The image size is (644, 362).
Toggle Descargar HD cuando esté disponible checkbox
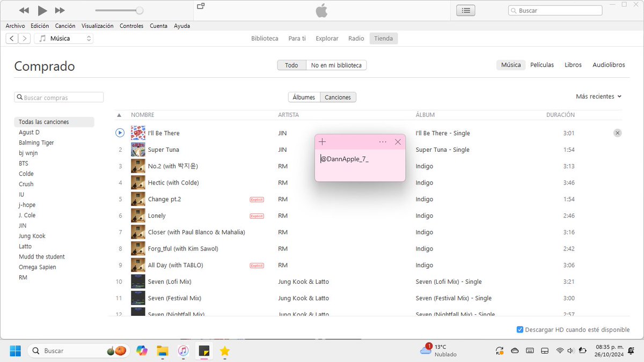click(x=519, y=330)
